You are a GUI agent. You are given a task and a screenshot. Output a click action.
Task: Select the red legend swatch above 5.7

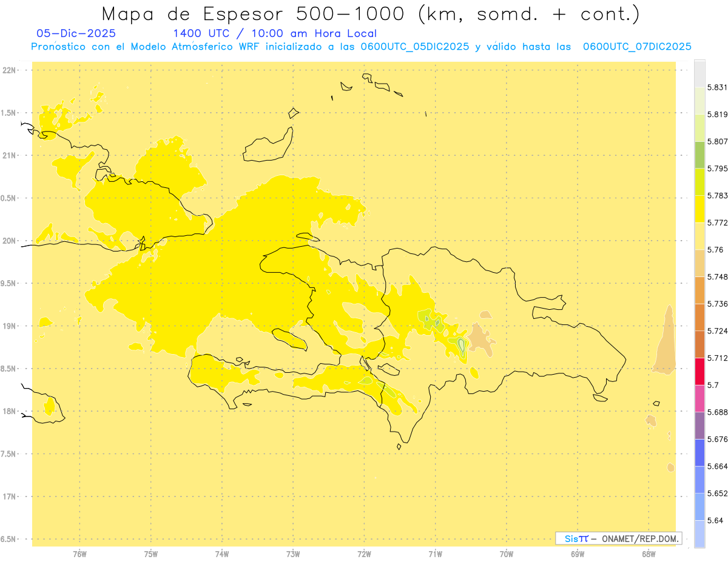pyautogui.click(x=699, y=371)
